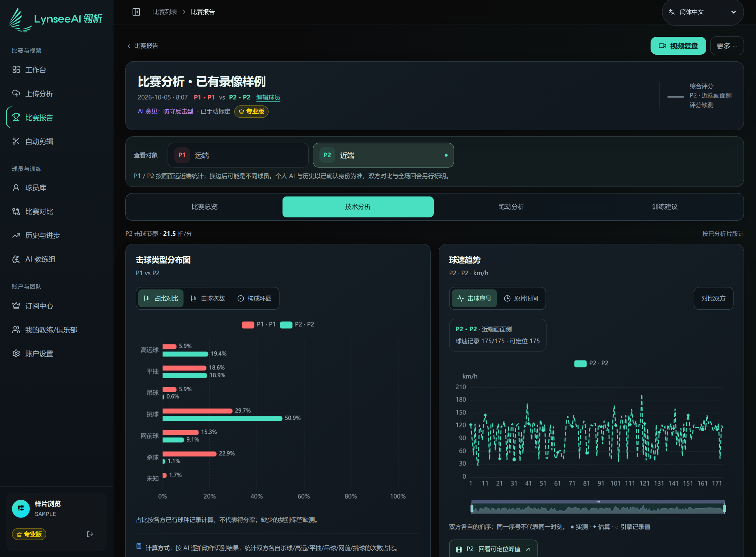Click the logout icon beside 专业版
This screenshot has height=557, width=756.
[90, 534]
